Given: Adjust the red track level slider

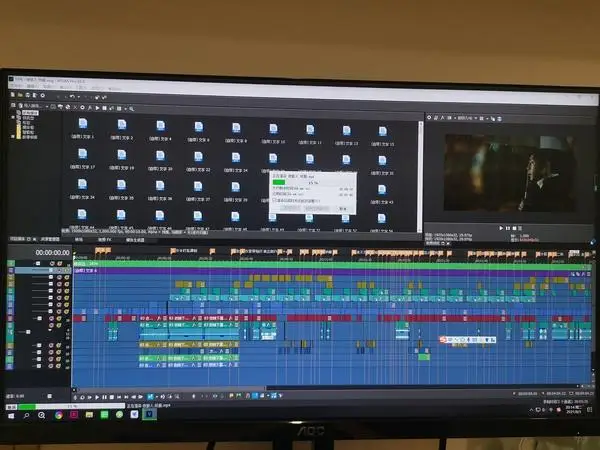Looking at the screenshot, I should pyautogui.click(x=38, y=318).
